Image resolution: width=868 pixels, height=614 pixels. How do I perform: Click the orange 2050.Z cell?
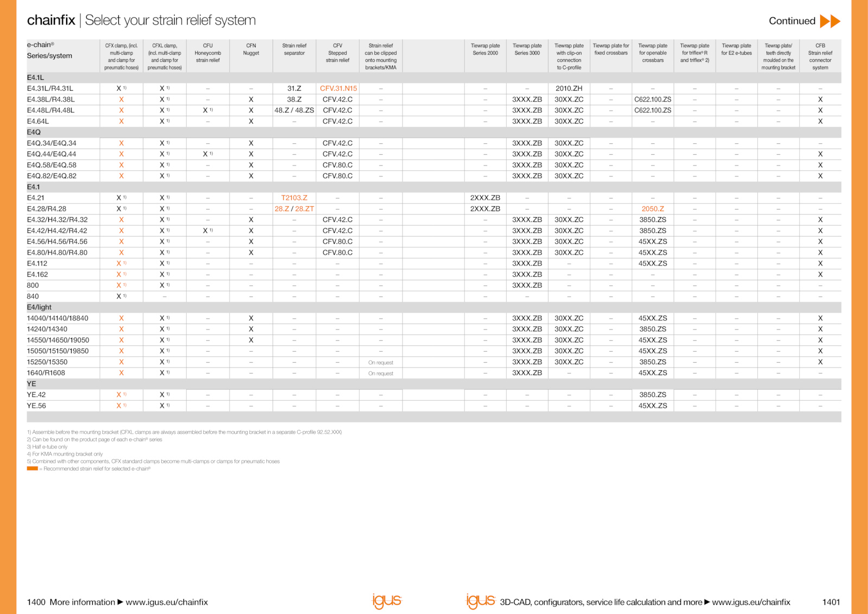tap(653, 209)
